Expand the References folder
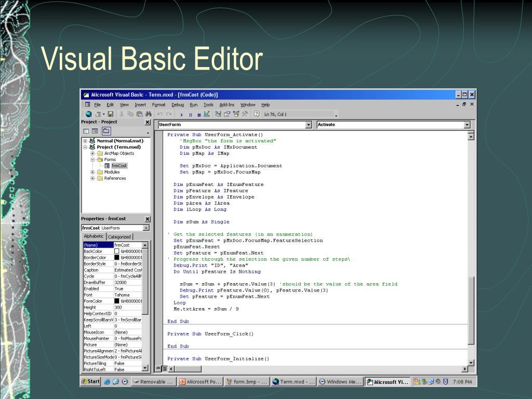The image size is (532, 399). (92, 178)
